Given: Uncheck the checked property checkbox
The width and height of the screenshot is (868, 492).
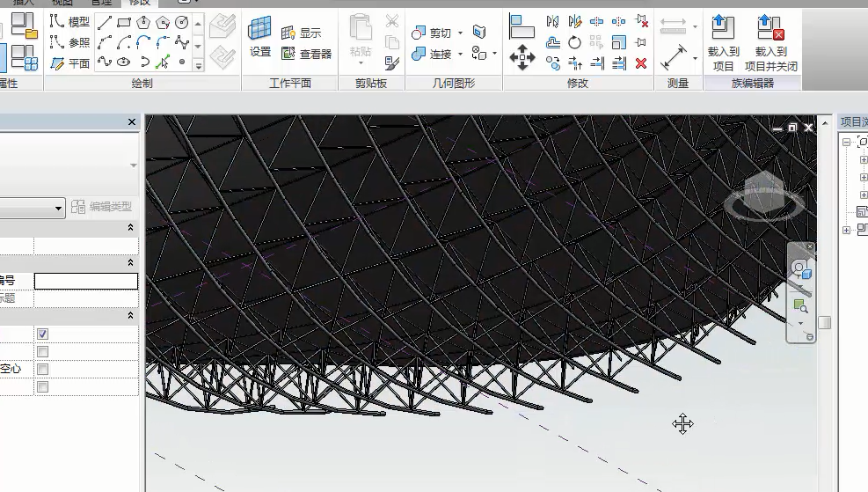Looking at the screenshot, I should pyautogui.click(x=42, y=334).
